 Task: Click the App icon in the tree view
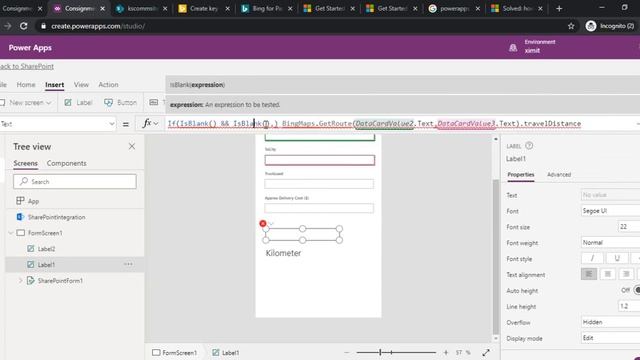pyautogui.click(x=20, y=201)
